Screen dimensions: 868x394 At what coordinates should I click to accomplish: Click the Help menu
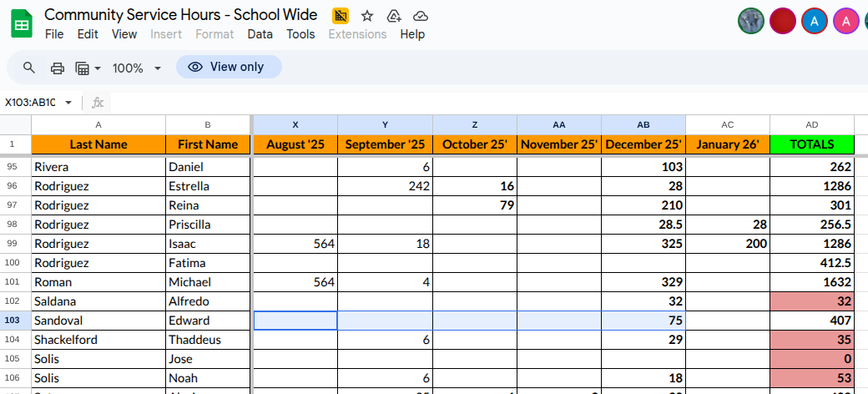click(412, 34)
